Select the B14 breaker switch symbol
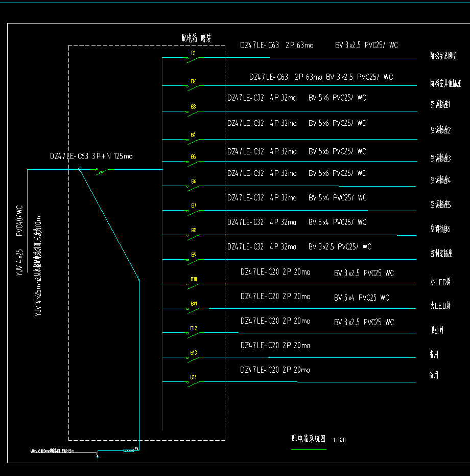The height and width of the screenshot is (476, 470). [x=193, y=384]
